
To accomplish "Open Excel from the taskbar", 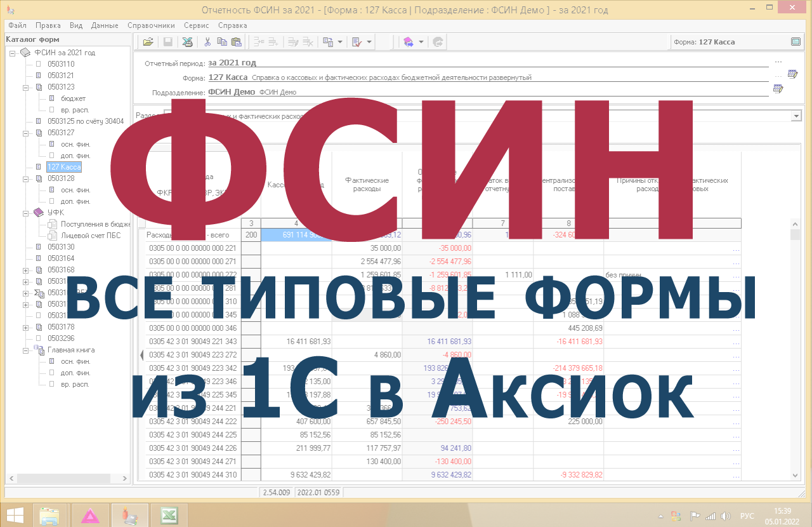I will click(x=168, y=516).
